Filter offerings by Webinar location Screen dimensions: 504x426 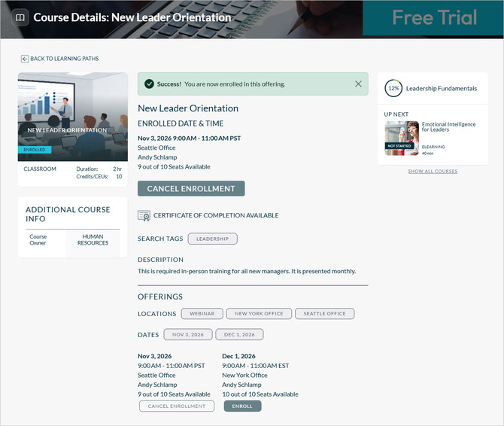[202, 313]
